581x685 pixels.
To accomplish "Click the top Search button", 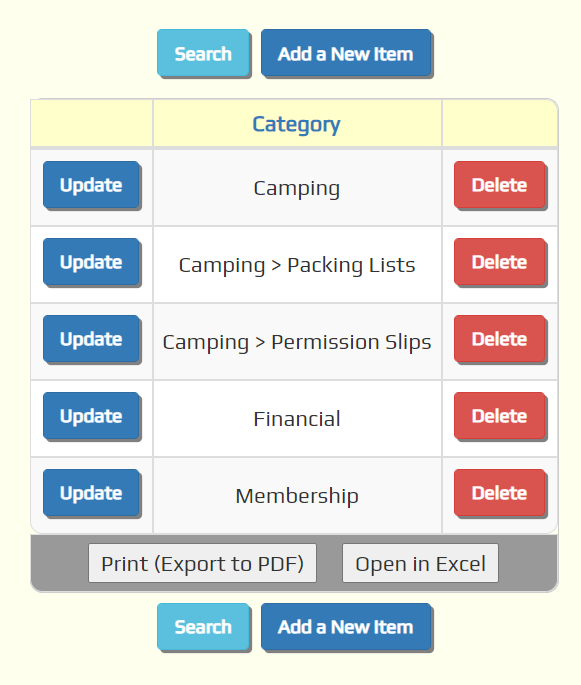I will pos(203,53).
